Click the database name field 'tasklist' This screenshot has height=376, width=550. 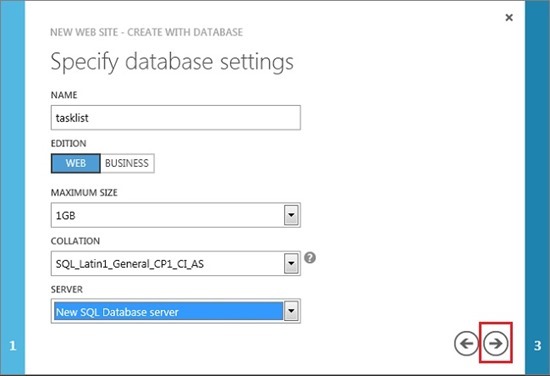tap(176, 118)
